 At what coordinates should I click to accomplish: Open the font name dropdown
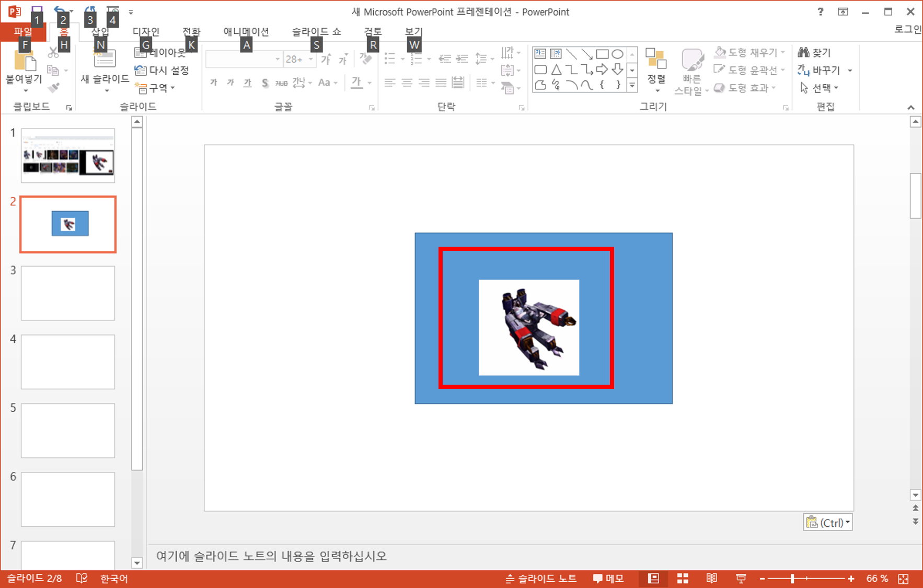tap(278, 59)
